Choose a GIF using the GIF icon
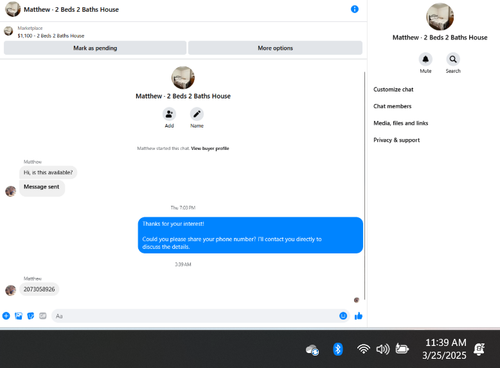 click(x=43, y=316)
